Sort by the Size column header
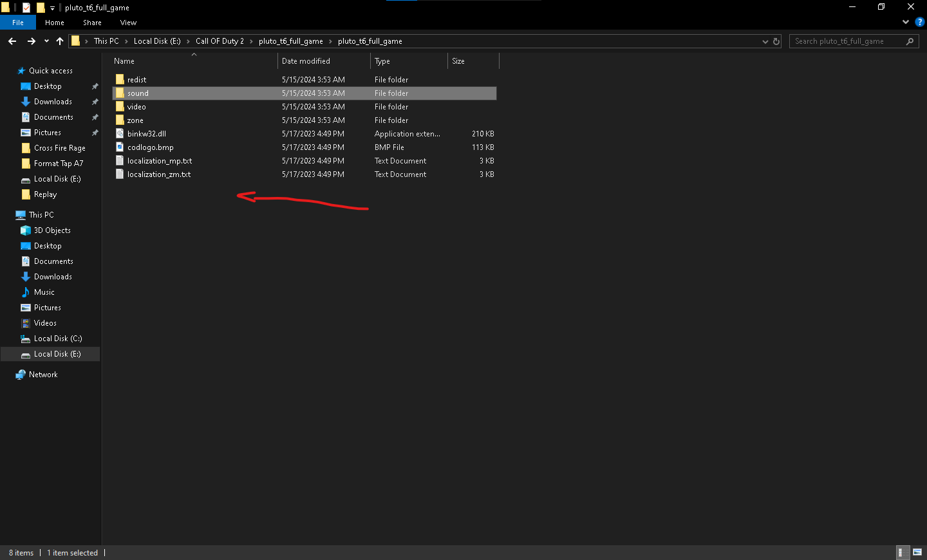 coord(458,61)
